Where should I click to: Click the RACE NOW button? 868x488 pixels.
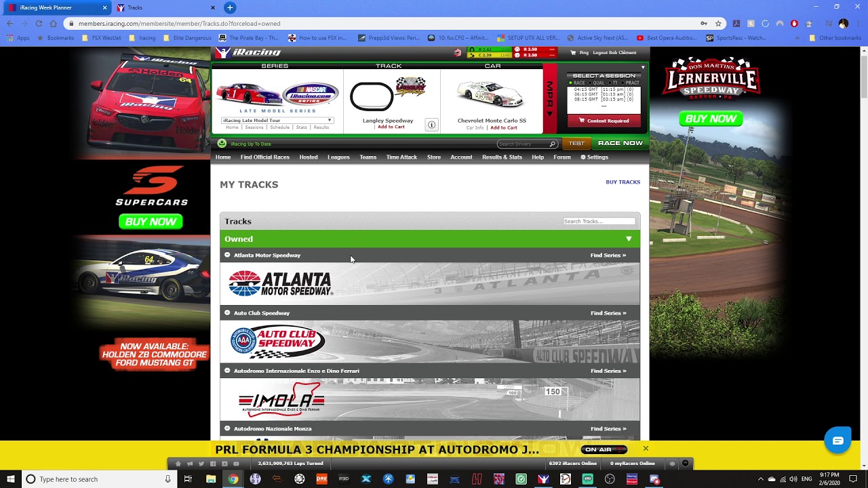[620, 143]
